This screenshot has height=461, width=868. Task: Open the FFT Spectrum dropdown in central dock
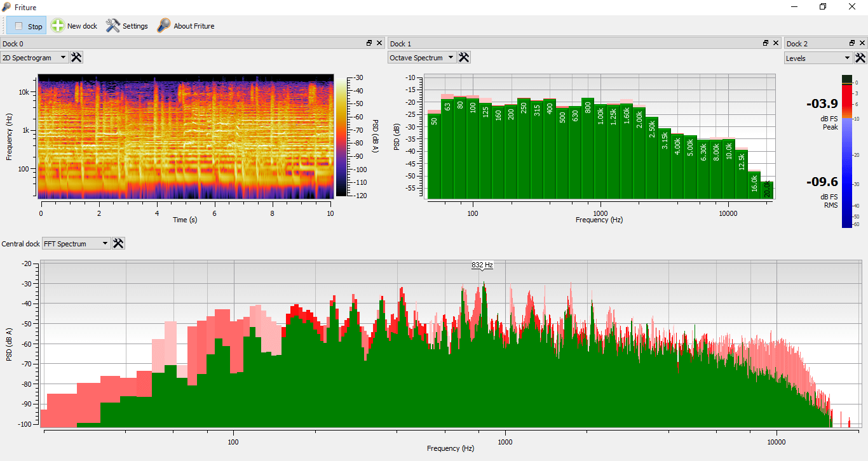click(x=76, y=243)
